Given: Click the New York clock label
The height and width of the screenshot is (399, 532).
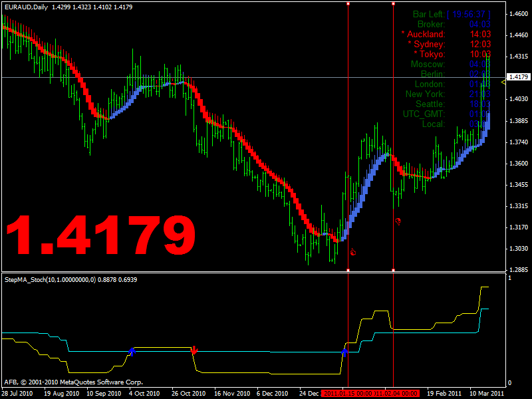Looking at the screenshot, I should point(425,94).
